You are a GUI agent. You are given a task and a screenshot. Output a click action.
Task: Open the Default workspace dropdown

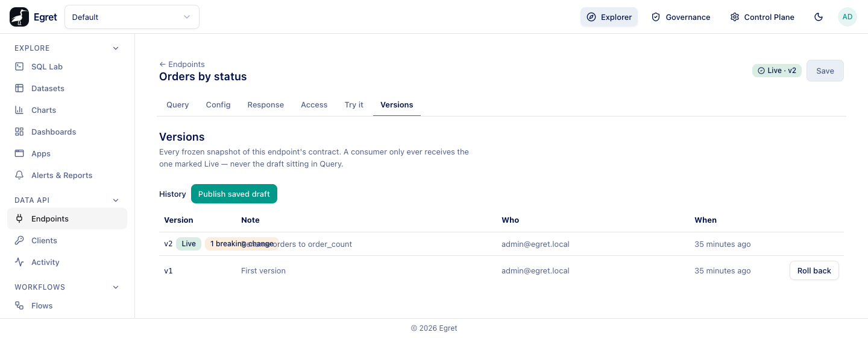[132, 17]
